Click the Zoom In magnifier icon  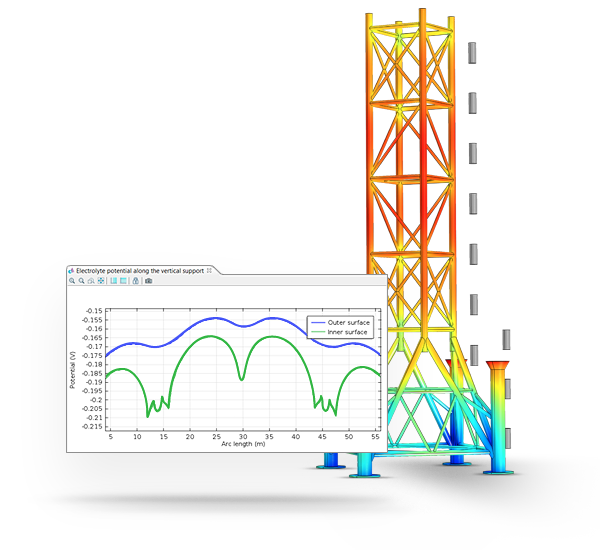72,281
